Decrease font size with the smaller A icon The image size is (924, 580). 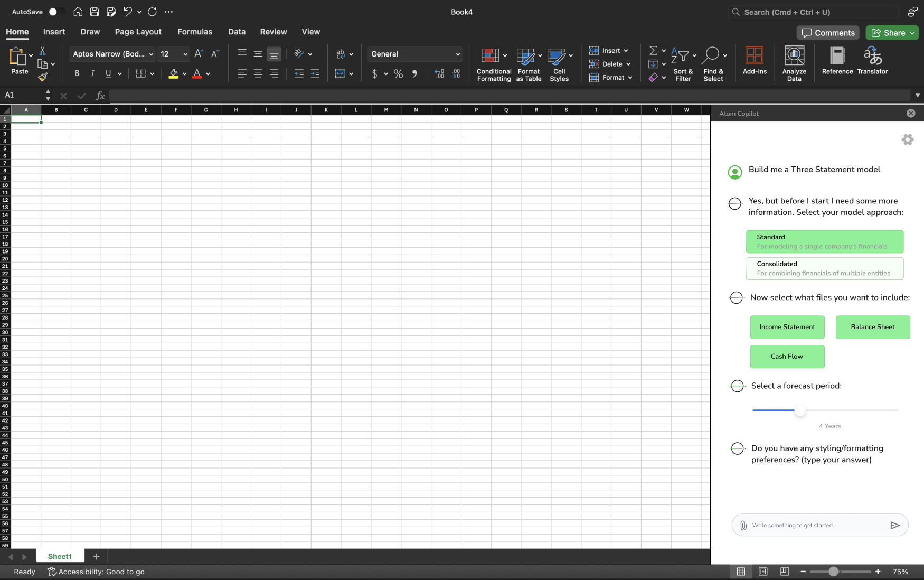[214, 54]
